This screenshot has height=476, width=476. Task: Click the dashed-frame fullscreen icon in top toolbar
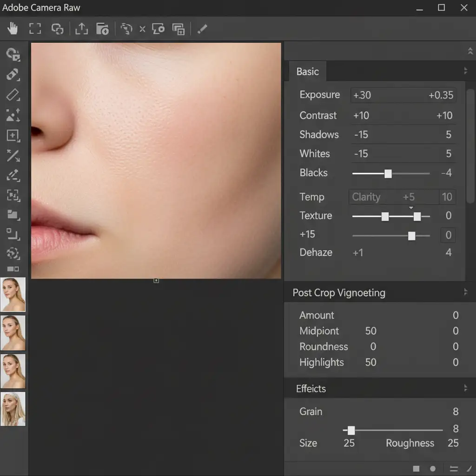click(x=35, y=29)
